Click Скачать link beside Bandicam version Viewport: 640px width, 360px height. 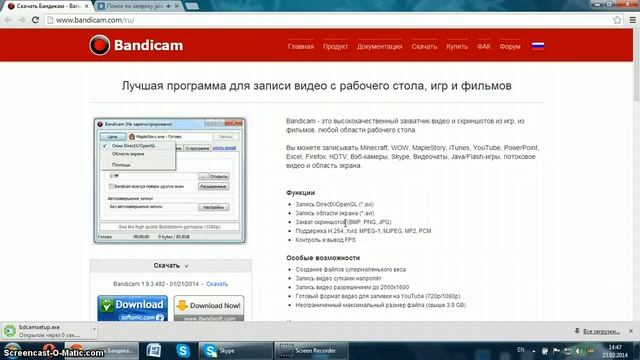217,284
